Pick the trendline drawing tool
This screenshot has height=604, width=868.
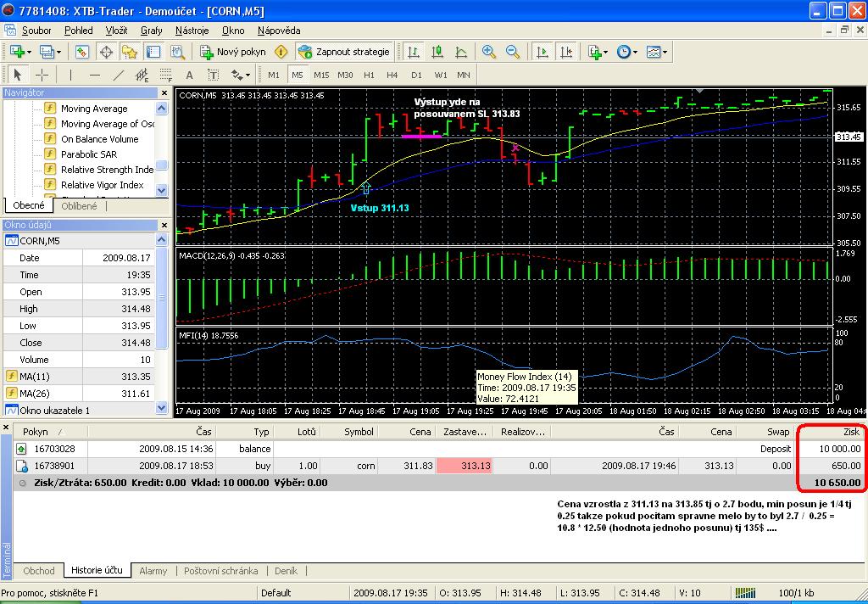(119, 75)
